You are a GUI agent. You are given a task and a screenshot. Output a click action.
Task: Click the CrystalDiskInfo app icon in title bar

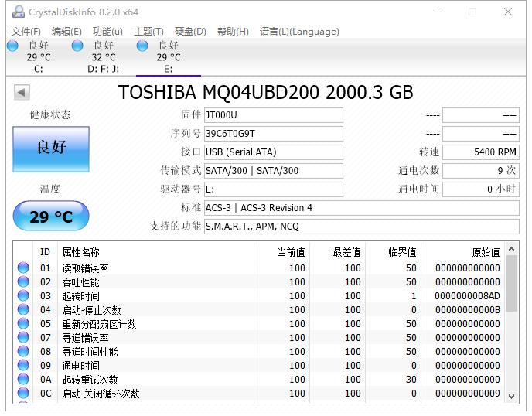click(15, 12)
